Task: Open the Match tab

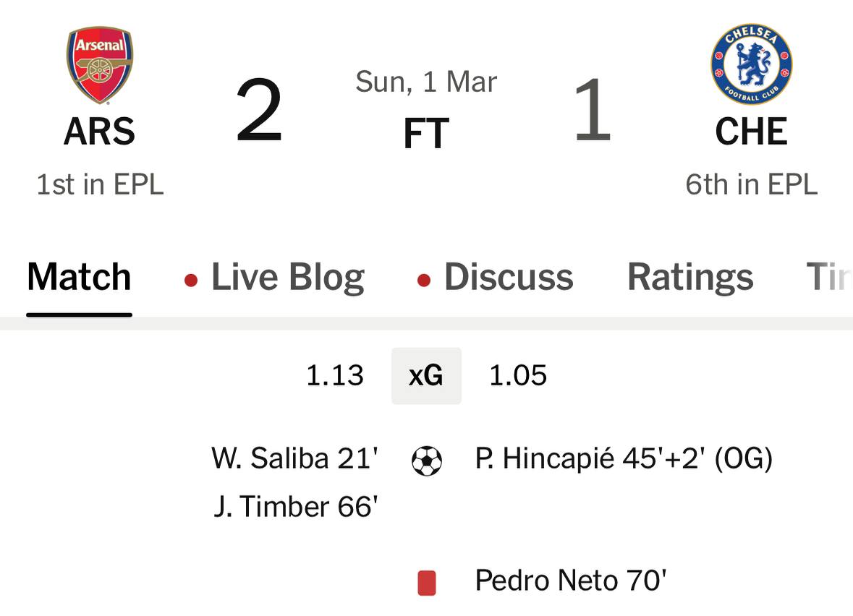Action: click(x=79, y=278)
